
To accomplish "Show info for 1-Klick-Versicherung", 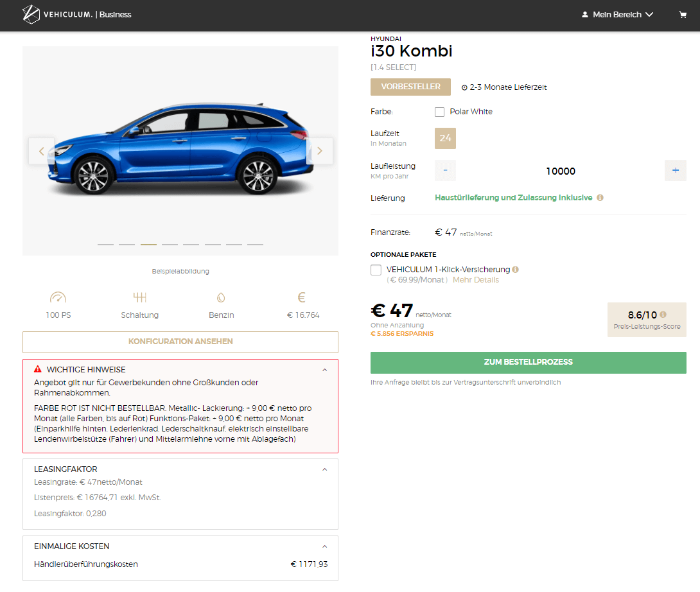I will click(516, 269).
